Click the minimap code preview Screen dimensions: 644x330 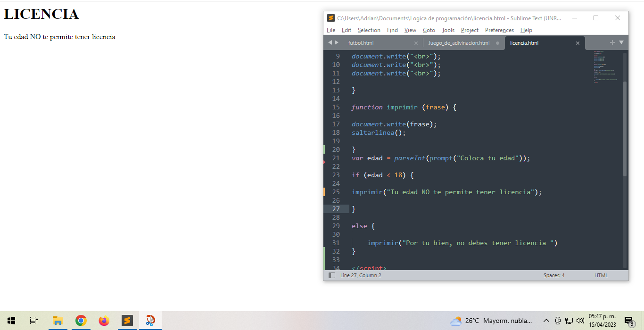[606, 66]
